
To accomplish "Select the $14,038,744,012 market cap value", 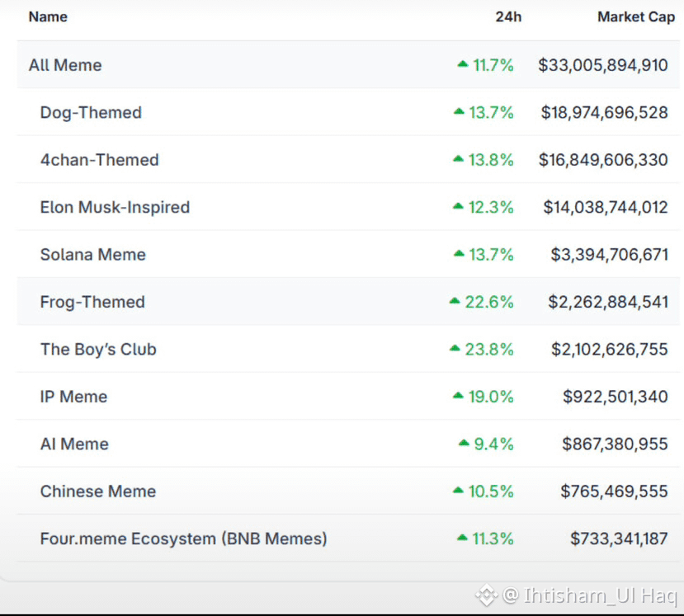I will (x=606, y=207).
